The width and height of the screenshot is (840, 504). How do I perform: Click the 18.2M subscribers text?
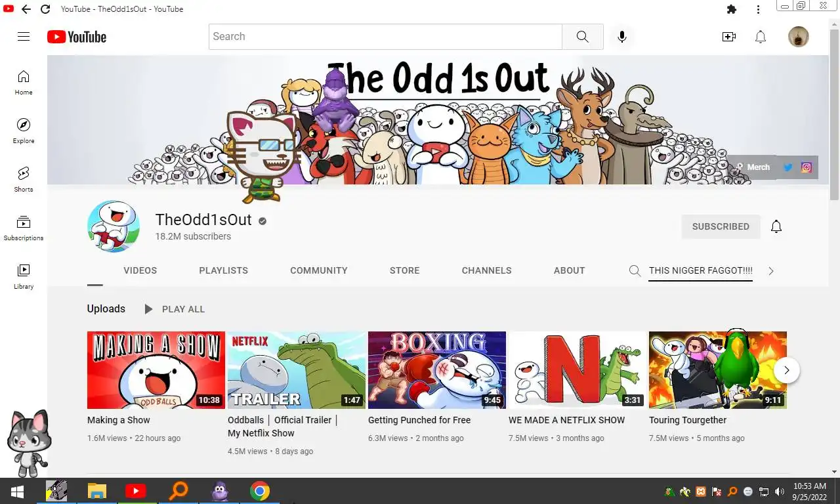193,236
